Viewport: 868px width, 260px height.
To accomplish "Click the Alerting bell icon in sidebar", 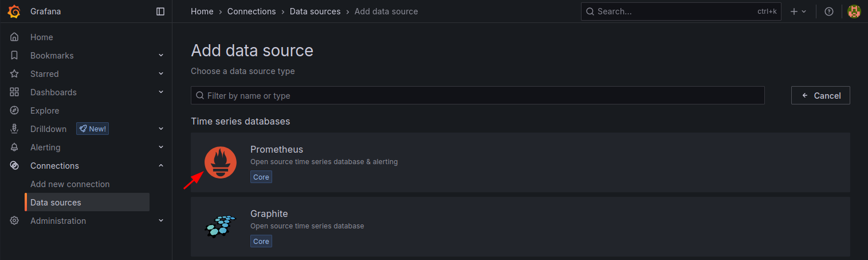I will (15, 148).
